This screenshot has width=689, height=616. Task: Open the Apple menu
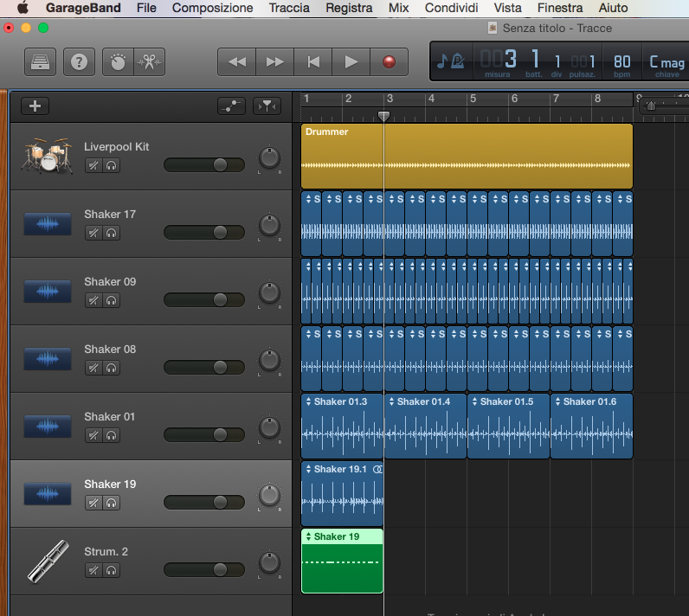[23, 8]
